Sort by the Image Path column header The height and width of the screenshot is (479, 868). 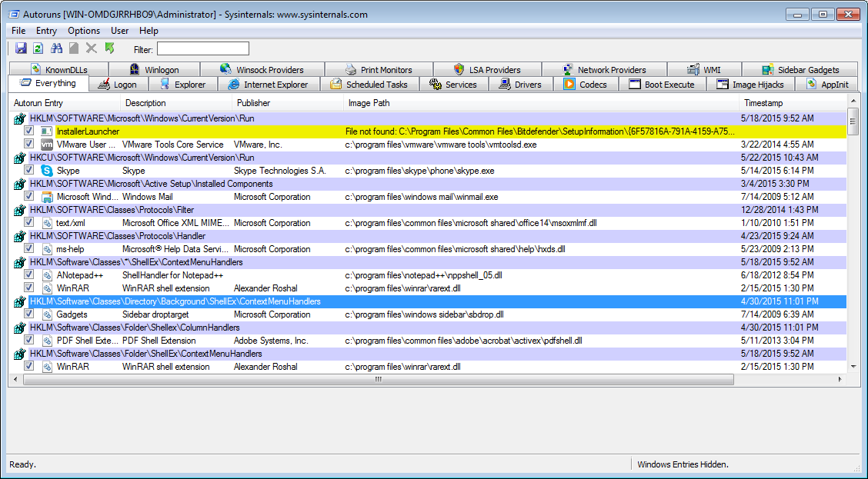(541, 103)
